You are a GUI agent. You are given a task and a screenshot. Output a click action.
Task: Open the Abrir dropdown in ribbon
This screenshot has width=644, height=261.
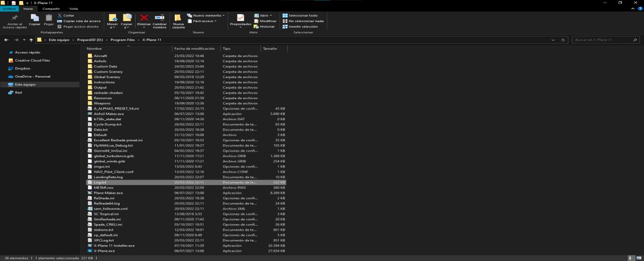click(x=263, y=15)
